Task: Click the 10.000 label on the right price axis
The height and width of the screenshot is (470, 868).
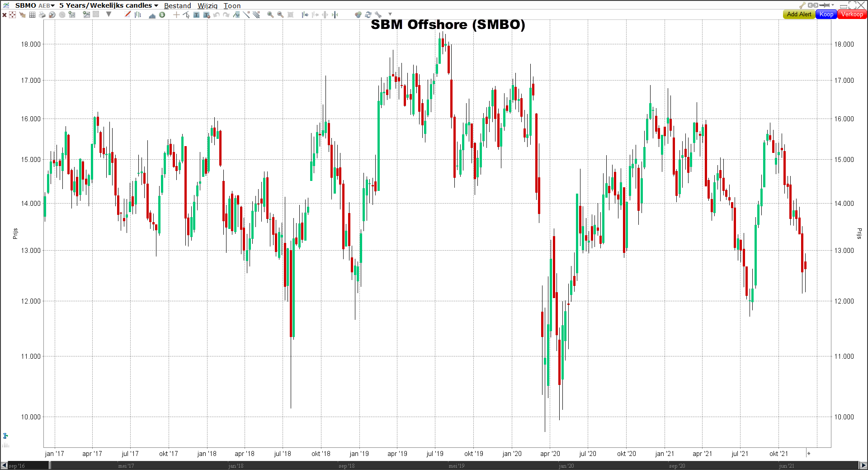Action: point(844,417)
